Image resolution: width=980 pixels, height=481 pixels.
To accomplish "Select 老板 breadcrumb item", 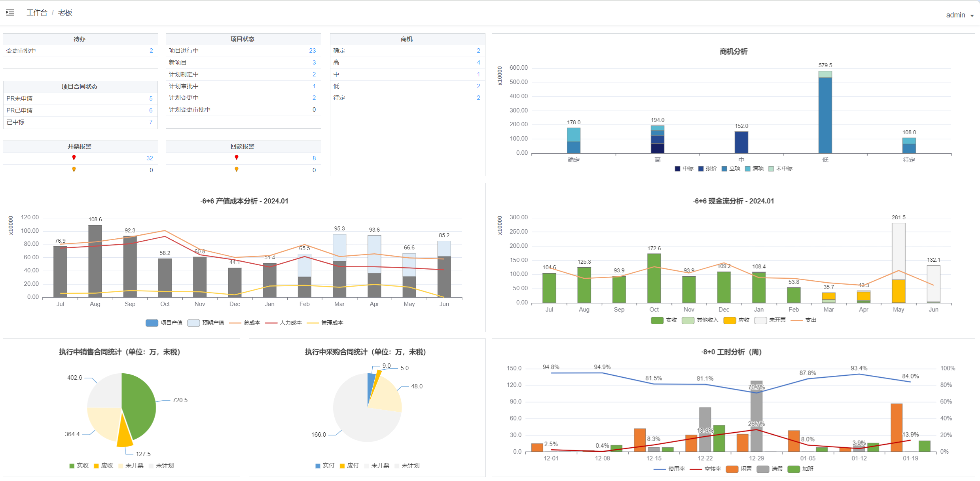I will coord(65,13).
